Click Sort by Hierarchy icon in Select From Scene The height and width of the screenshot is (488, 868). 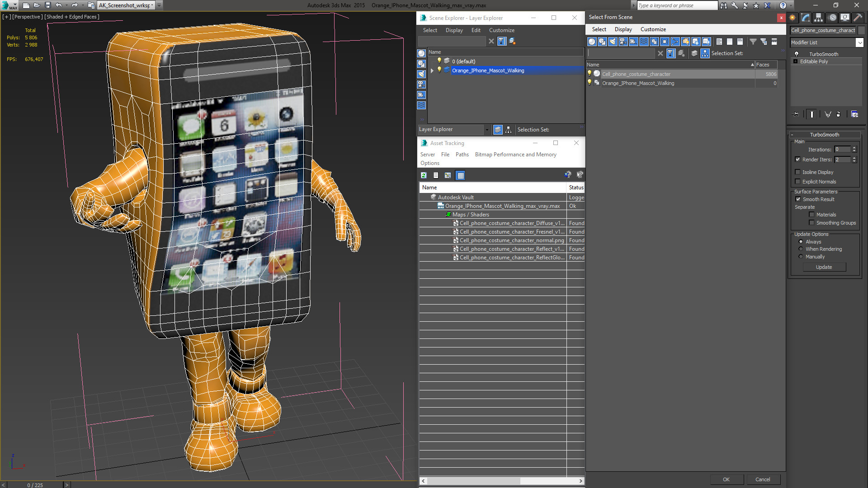point(705,53)
